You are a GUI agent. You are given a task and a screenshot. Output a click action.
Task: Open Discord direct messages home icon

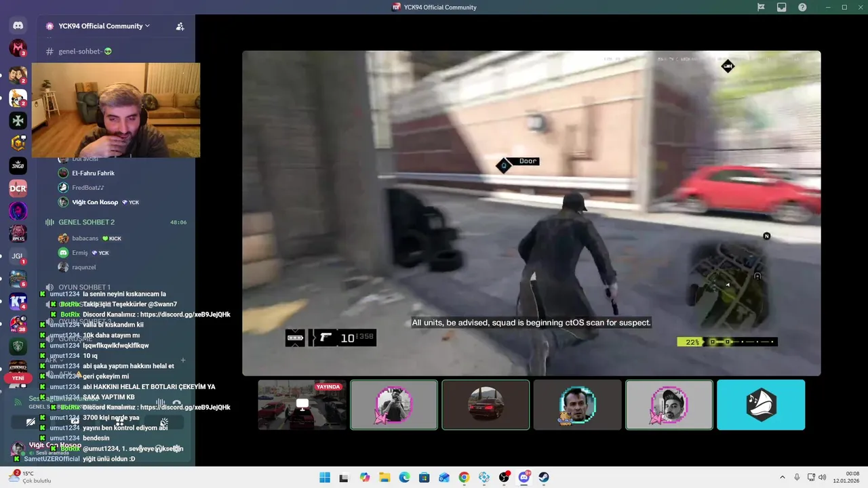[x=18, y=26]
